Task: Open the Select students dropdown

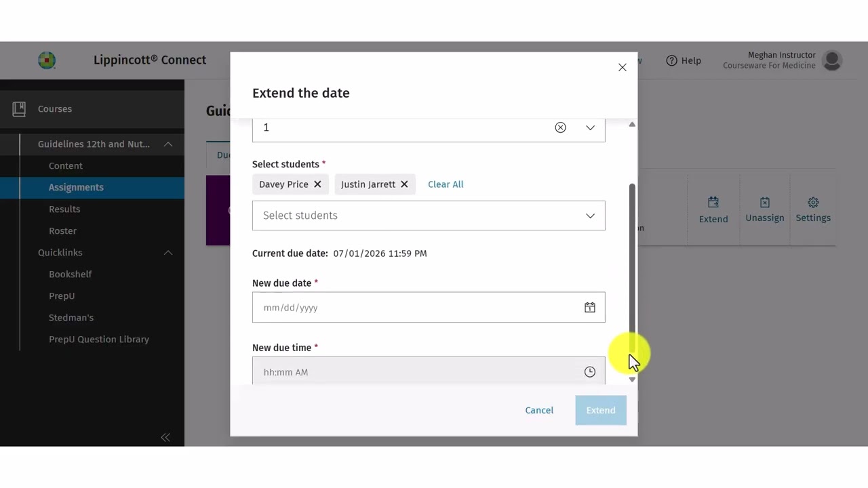Action: click(x=429, y=216)
